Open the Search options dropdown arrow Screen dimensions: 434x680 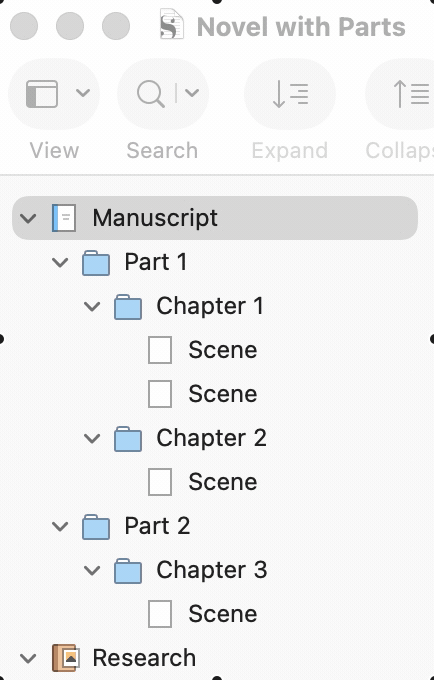tap(192, 92)
